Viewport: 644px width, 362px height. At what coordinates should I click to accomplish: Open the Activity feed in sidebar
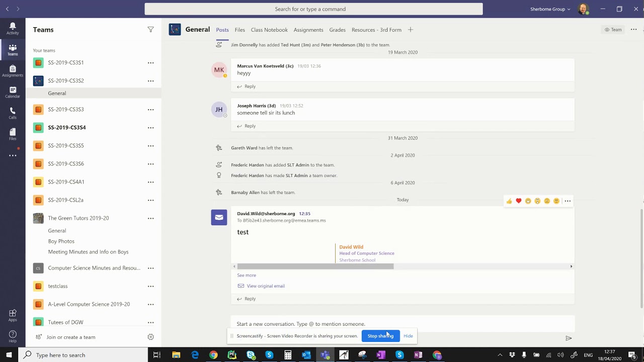point(13,29)
